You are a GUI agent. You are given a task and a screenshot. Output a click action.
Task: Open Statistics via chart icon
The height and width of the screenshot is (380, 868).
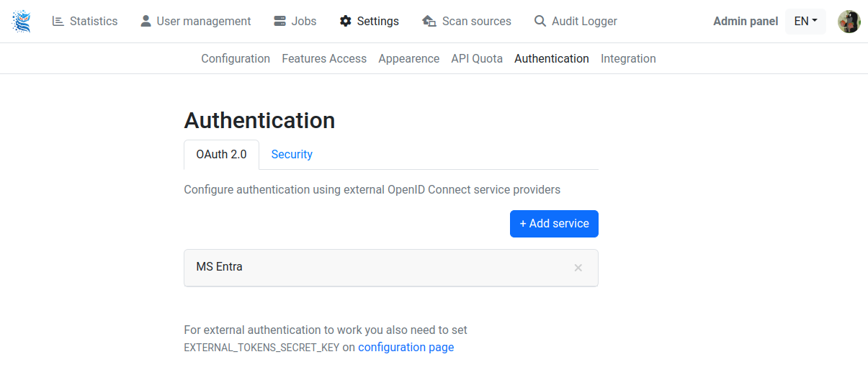click(58, 21)
